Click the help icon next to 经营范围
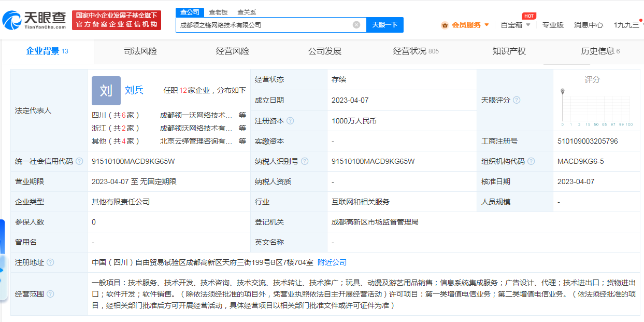 click(50, 294)
